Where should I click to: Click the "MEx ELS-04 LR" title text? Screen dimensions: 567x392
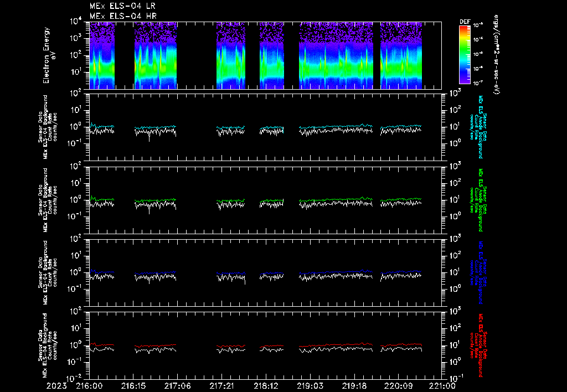[x=122, y=6]
